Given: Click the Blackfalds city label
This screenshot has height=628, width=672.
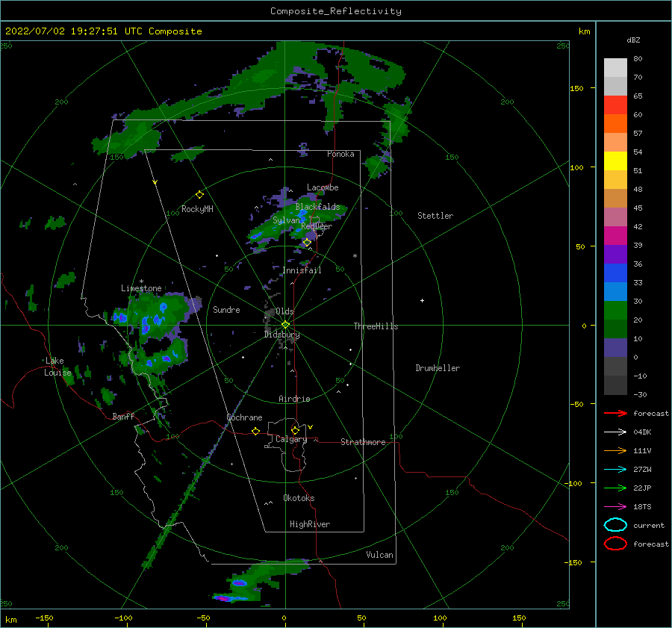Looking at the screenshot, I should pos(317,207).
